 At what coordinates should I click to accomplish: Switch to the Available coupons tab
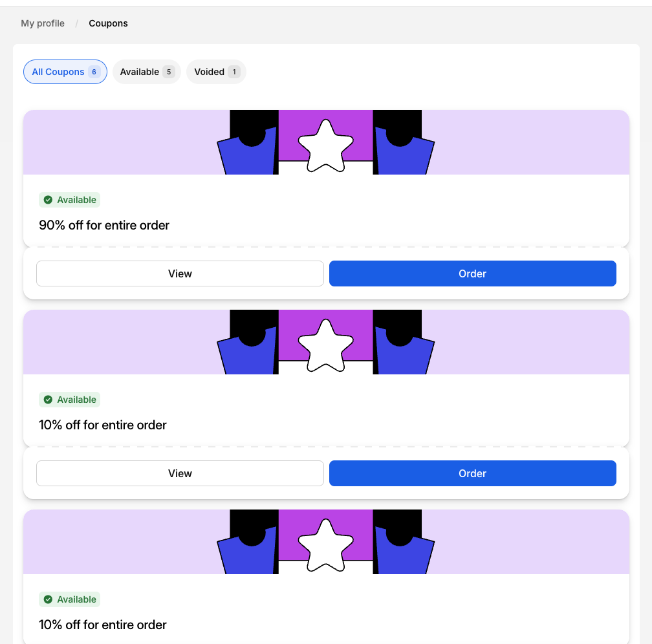[x=140, y=72]
